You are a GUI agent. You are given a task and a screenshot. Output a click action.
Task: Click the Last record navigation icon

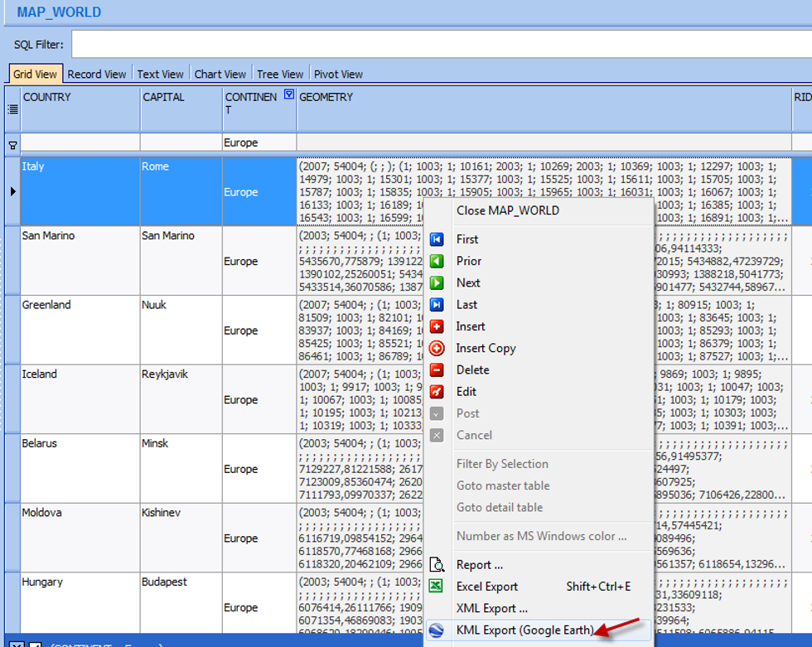click(437, 305)
